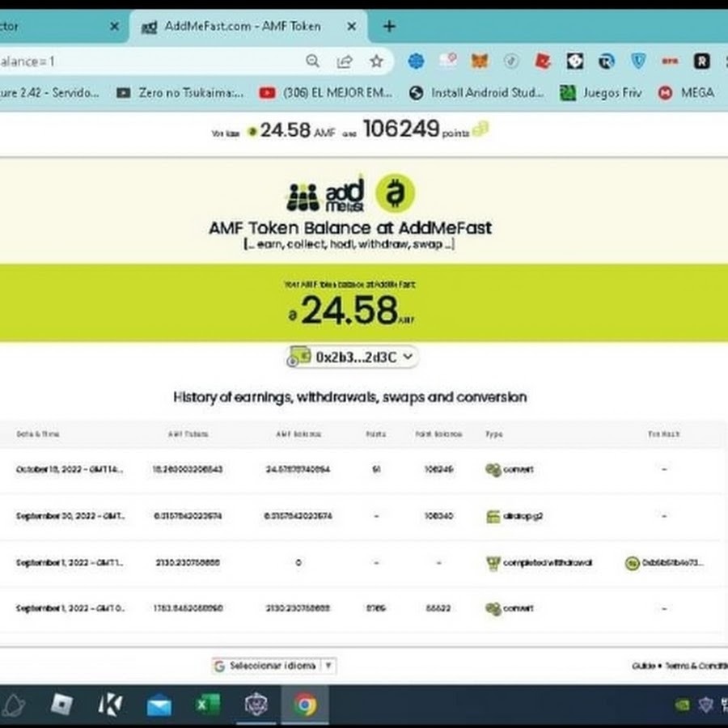Open the blue globe browser extension
Viewport: 728px width, 728px height.
(x=416, y=61)
